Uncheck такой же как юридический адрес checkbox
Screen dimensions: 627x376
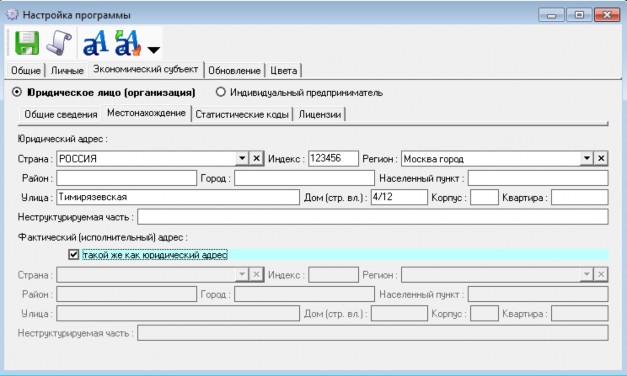[x=74, y=254]
